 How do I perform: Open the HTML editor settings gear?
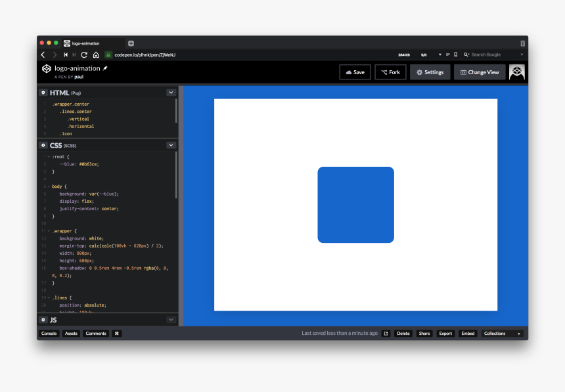[43, 93]
